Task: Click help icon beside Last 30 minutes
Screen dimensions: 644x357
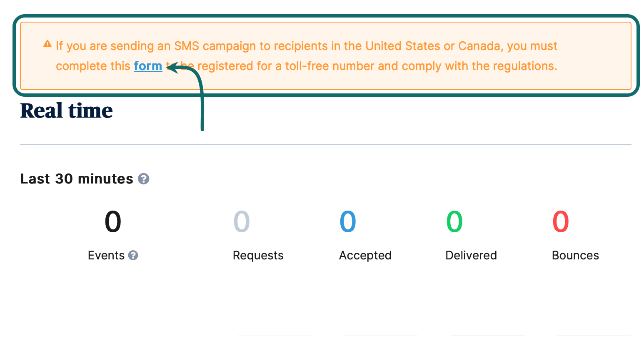Action: tap(144, 179)
